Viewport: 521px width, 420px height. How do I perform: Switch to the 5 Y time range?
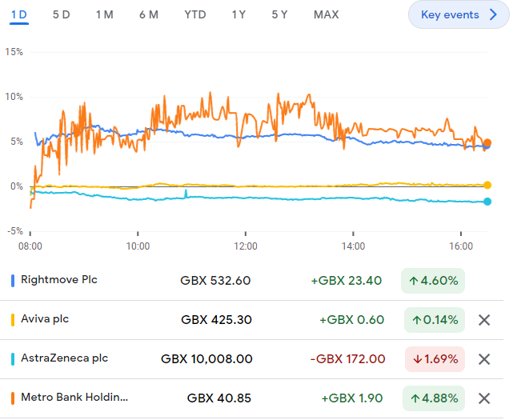click(279, 15)
